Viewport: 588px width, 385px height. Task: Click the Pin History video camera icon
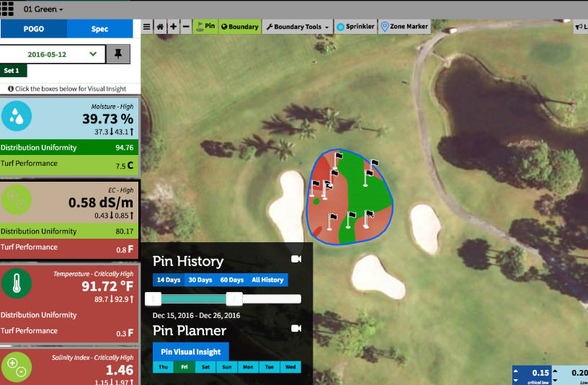tap(295, 259)
